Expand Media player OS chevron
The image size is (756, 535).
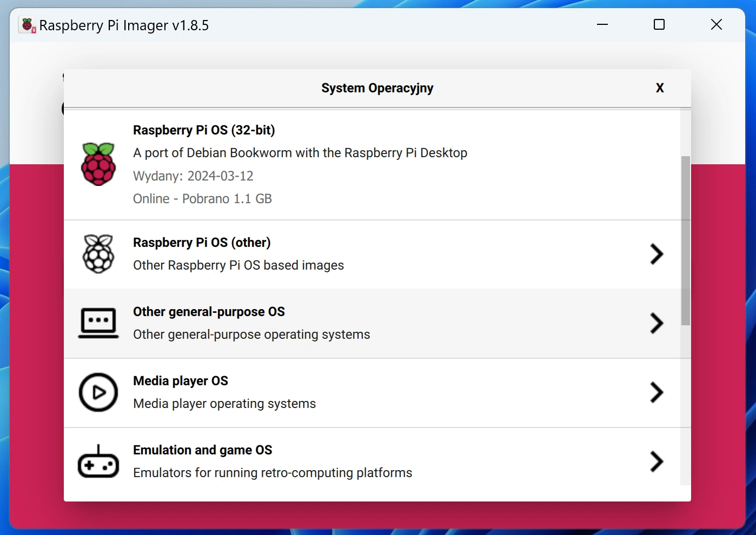pyautogui.click(x=656, y=392)
